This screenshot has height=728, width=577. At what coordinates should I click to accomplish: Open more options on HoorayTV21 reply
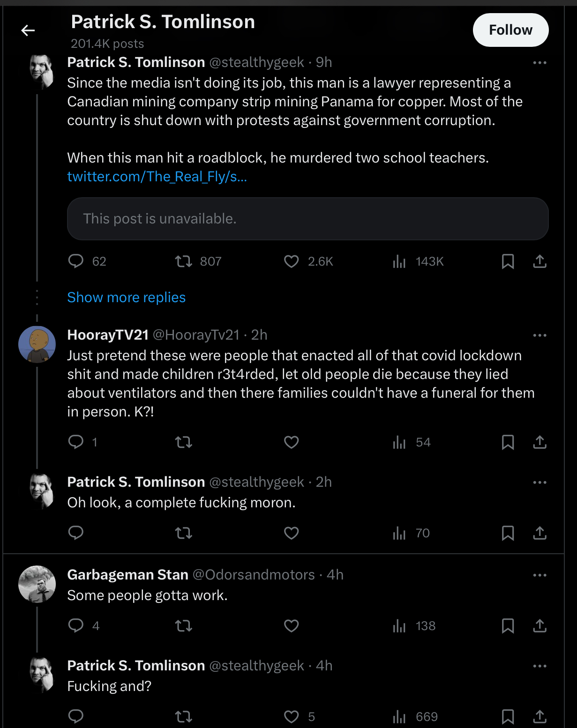tap(540, 335)
